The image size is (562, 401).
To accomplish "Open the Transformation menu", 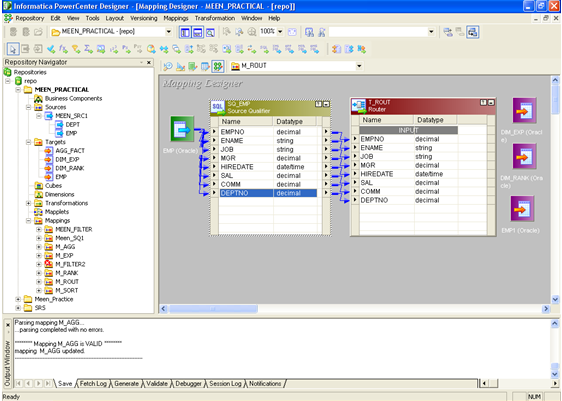I will coord(215,18).
